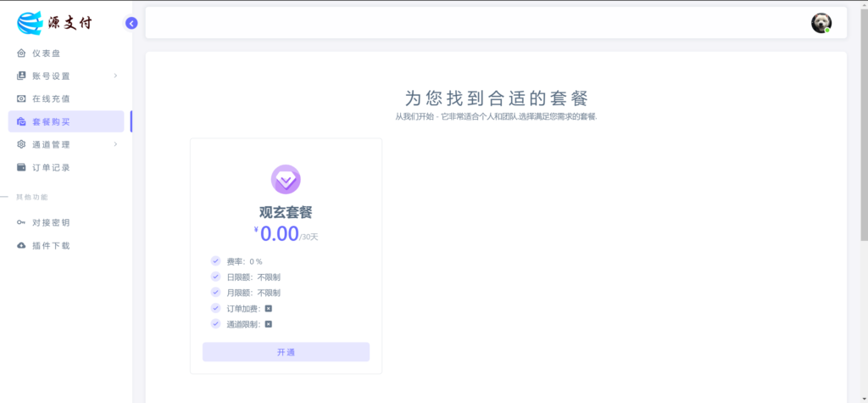Click the page vertical scrollbar
Viewport: 868px width, 403px height.
[864, 126]
